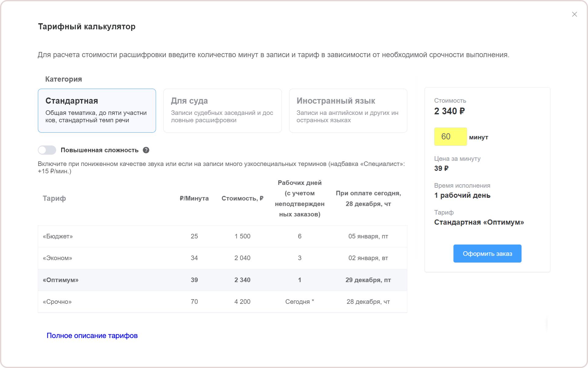Click the help question mark icon
Viewport: 588px width, 368px height.
click(x=146, y=150)
